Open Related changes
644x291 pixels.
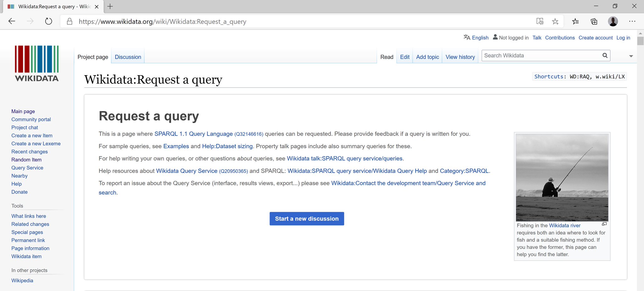tap(30, 224)
